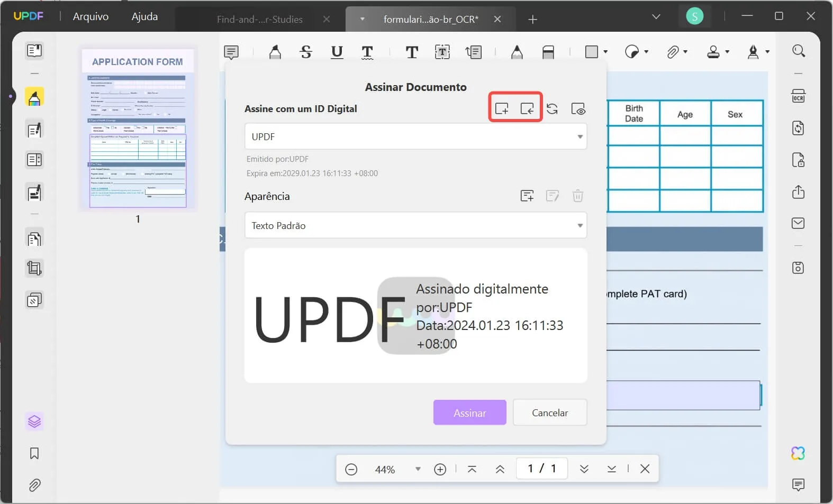Screen dimensions: 833x504
Task: Open the Reader mode icon in left sidebar
Action: [x=34, y=51]
